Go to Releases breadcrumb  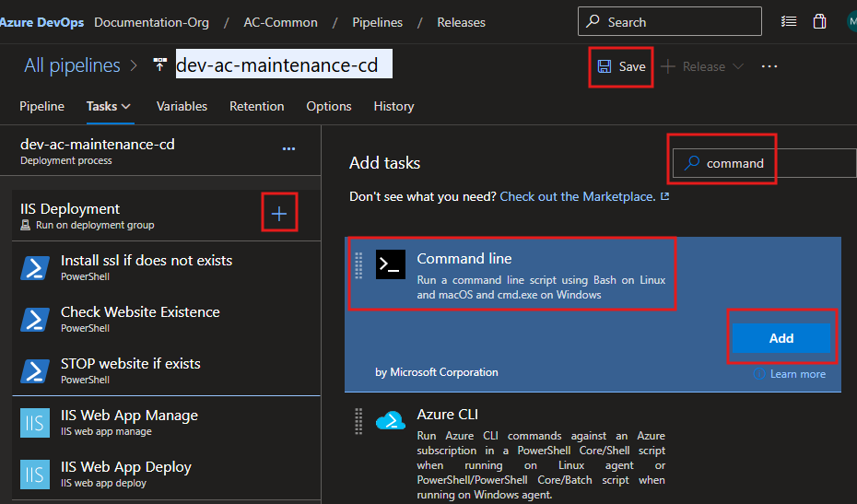tap(461, 22)
